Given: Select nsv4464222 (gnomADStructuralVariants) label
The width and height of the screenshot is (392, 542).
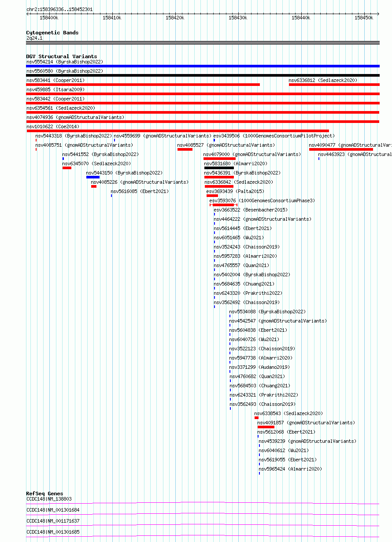Looking at the screenshot, I should pos(263,219).
